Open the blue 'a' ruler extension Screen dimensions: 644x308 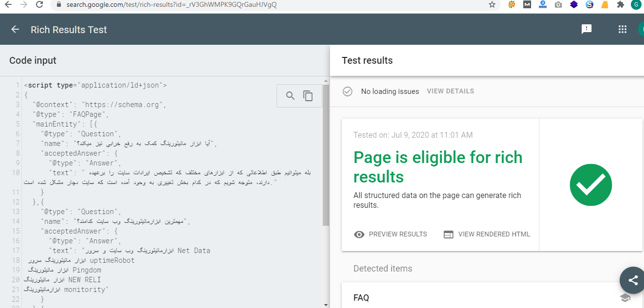(x=543, y=4)
